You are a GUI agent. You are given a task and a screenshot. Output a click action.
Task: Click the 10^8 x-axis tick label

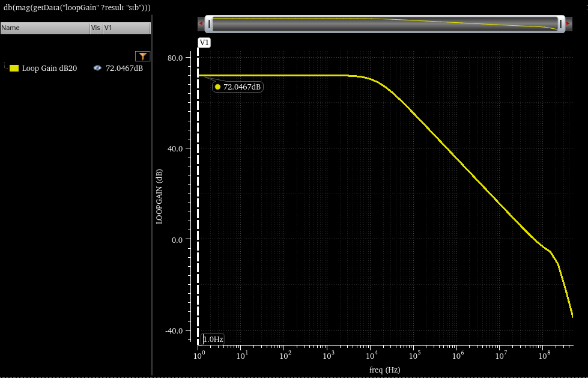[542, 355]
